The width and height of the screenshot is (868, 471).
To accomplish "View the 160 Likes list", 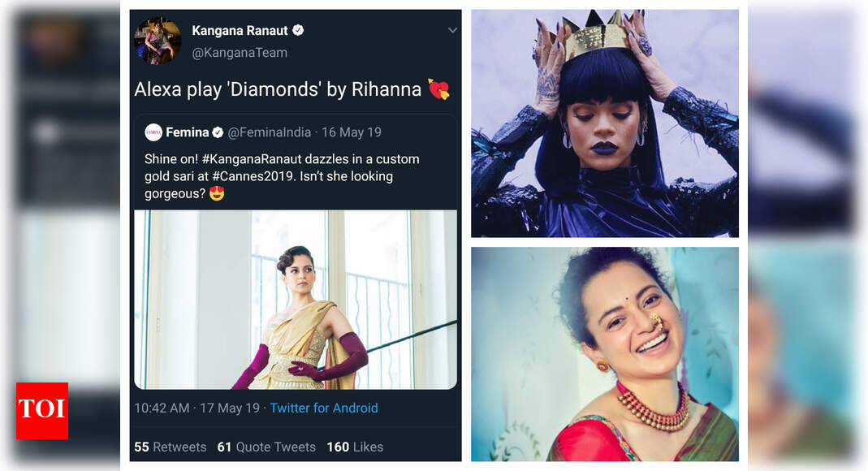I will tap(354, 447).
